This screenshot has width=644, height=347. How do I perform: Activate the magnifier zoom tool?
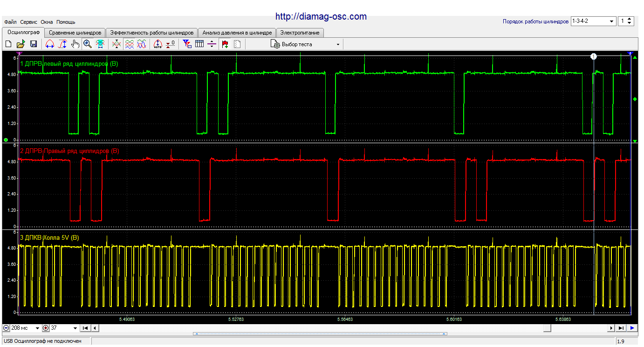87,44
